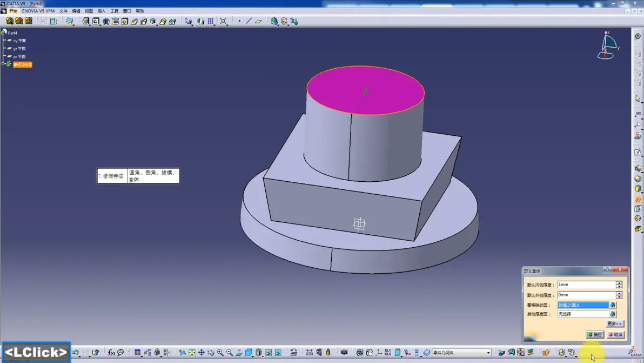Image resolution: width=644 pixels, height=363 pixels.
Task: Open the 文件 (File) menu
Action: coord(63,11)
